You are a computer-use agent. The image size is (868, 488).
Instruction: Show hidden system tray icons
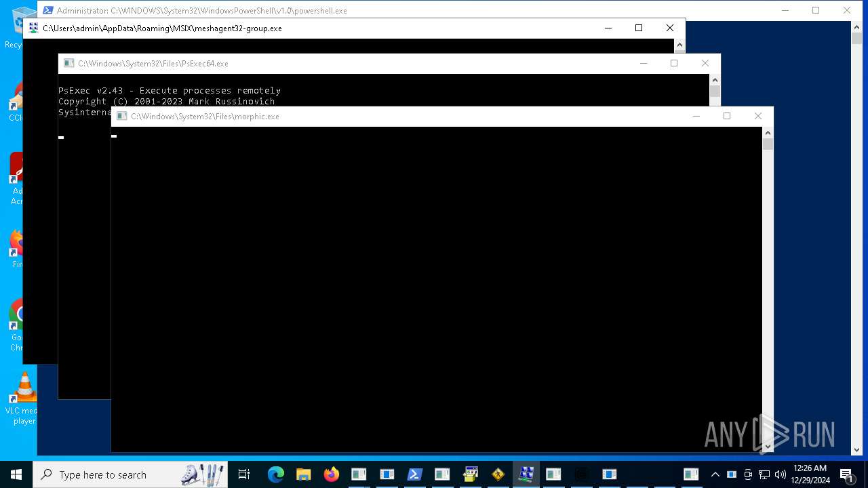715,474
